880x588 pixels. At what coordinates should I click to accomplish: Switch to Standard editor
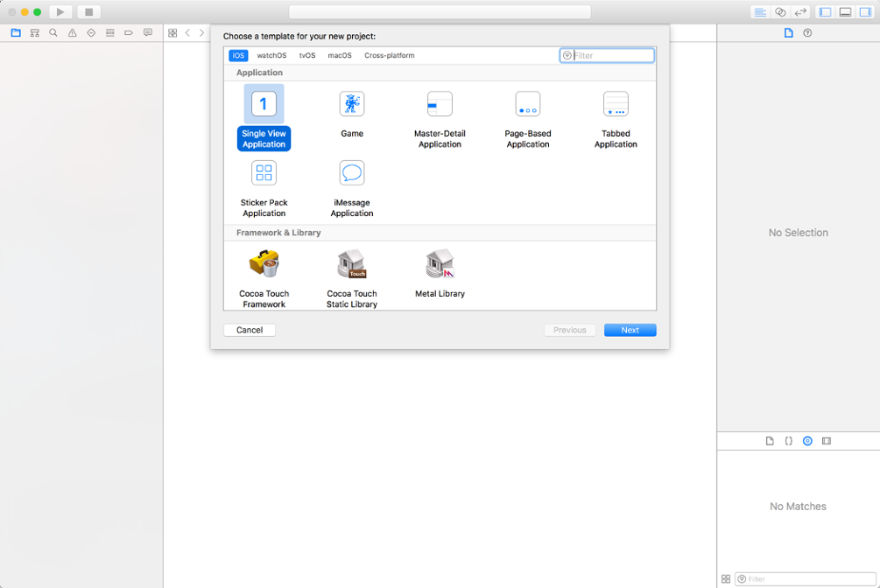pyautogui.click(x=760, y=11)
